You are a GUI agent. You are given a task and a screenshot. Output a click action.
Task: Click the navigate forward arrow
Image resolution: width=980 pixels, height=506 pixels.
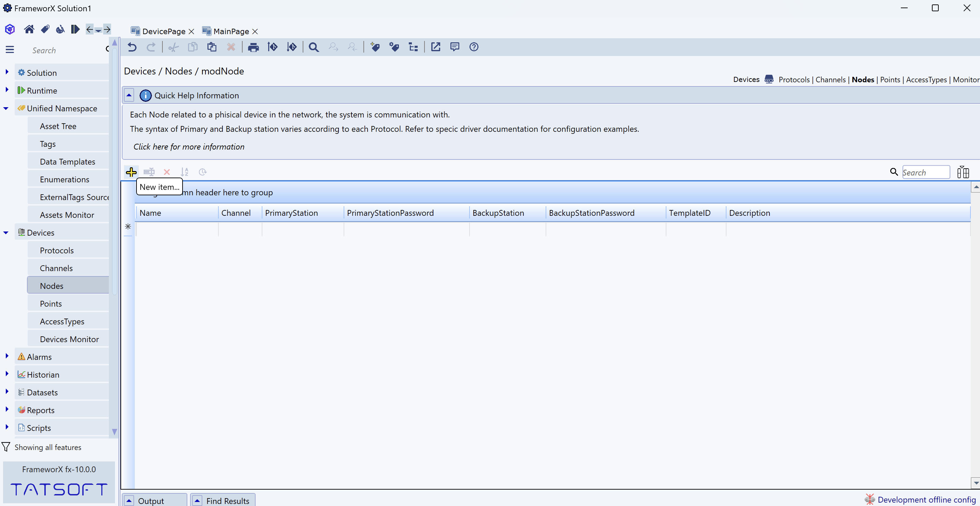[107, 29]
